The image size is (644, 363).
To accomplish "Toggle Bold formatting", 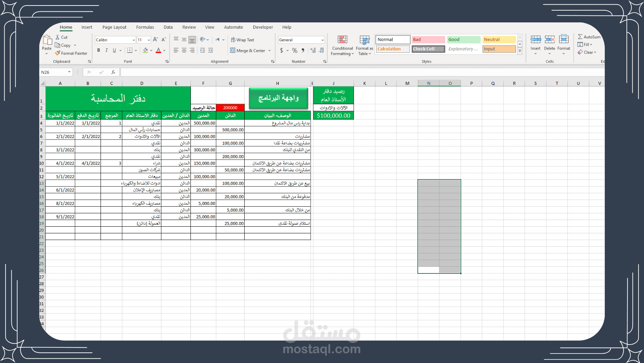I will [99, 50].
